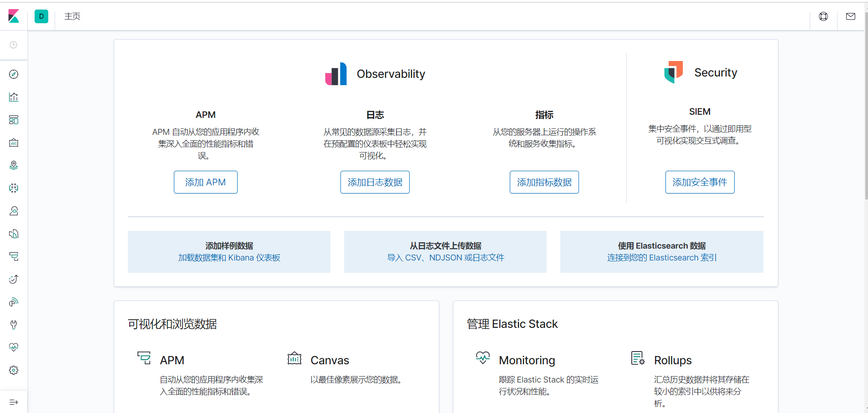Open Uptime from the sidebar
Screen dimensions: 868x413
[14, 279]
